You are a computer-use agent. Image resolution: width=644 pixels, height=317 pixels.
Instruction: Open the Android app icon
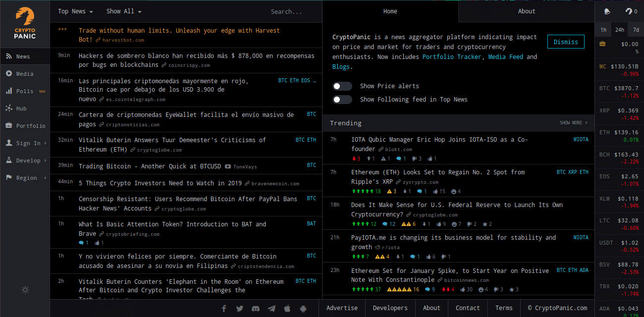tap(303, 308)
